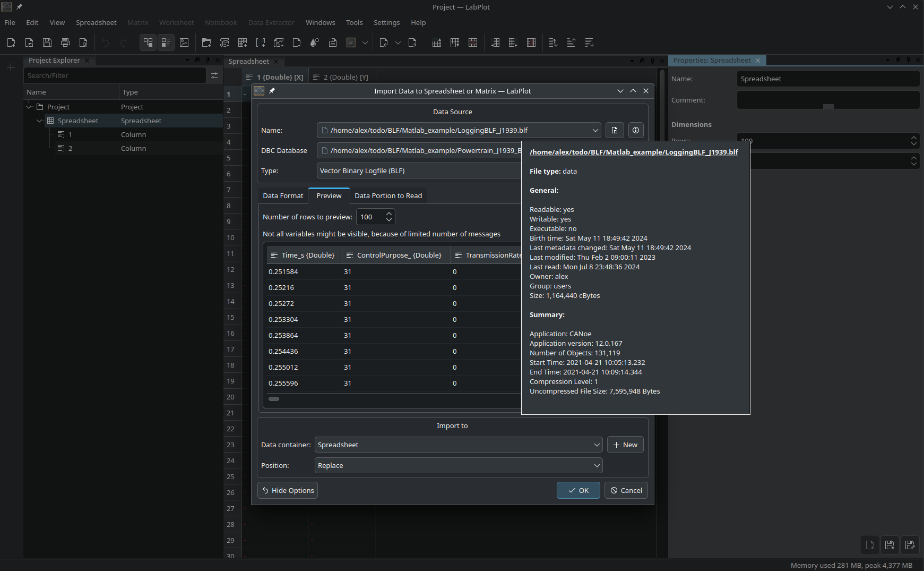Open the Tools menu
The width and height of the screenshot is (924, 571).
point(354,22)
